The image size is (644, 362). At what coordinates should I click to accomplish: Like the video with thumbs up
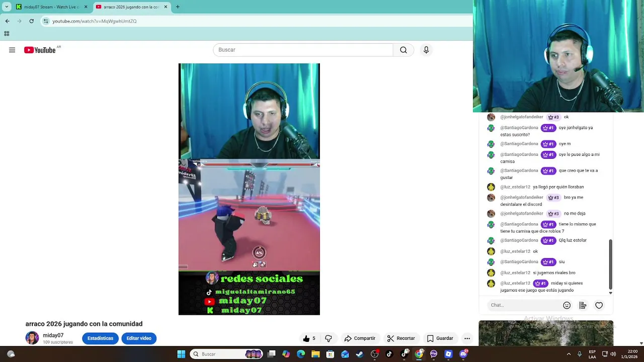309,338
